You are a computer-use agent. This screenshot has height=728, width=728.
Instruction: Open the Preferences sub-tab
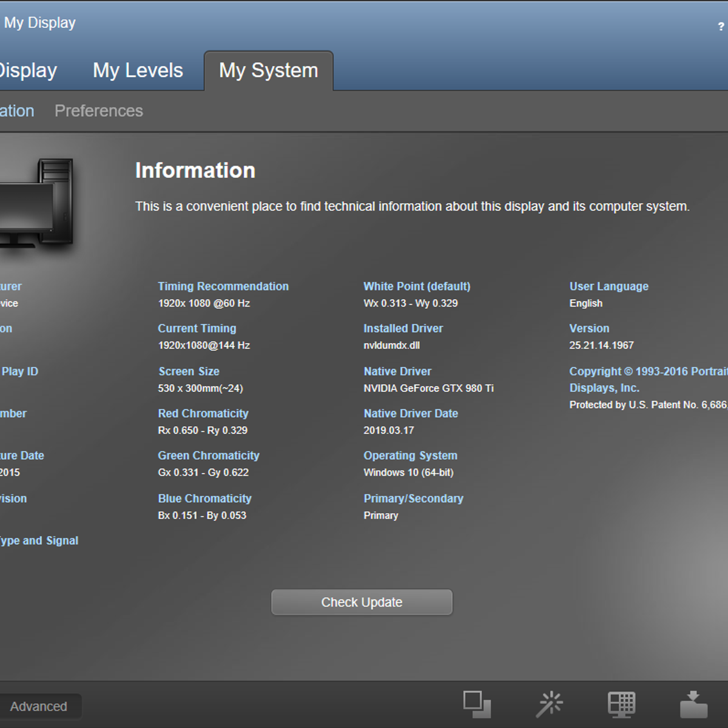coord(99,111)
